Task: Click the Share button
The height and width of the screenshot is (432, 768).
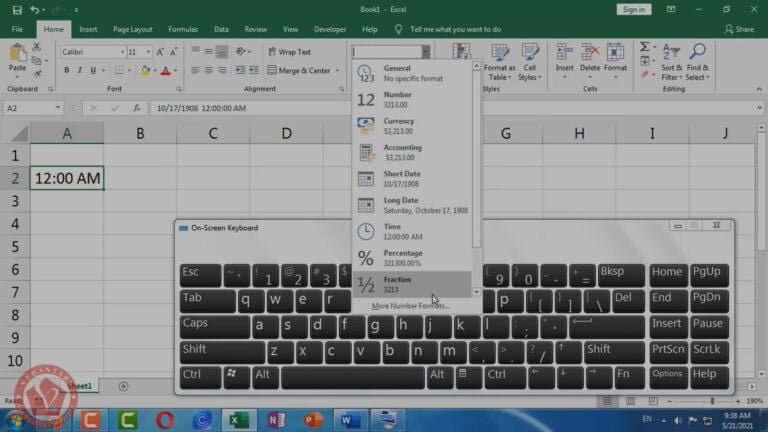Action: click(739, 29)
